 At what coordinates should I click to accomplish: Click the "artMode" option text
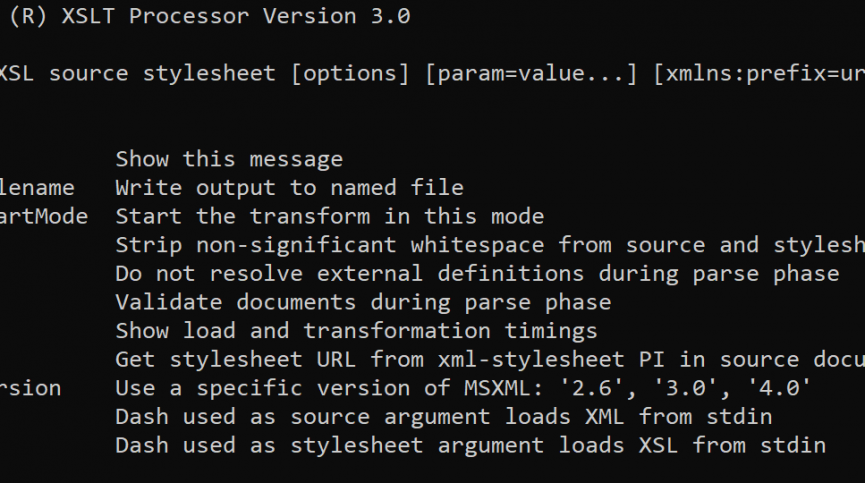point(43,216)
